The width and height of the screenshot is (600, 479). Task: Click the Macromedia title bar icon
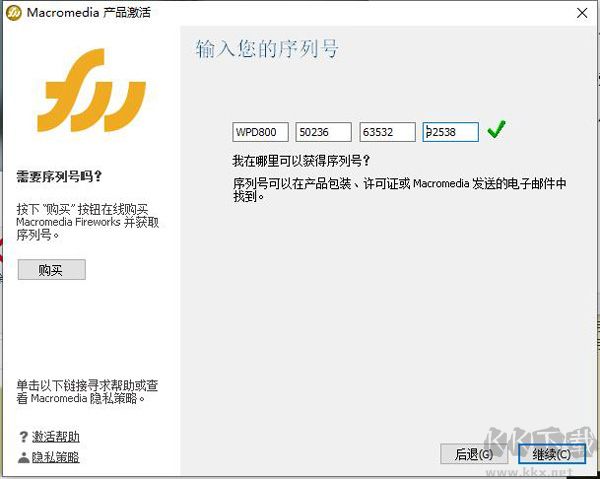14,13
